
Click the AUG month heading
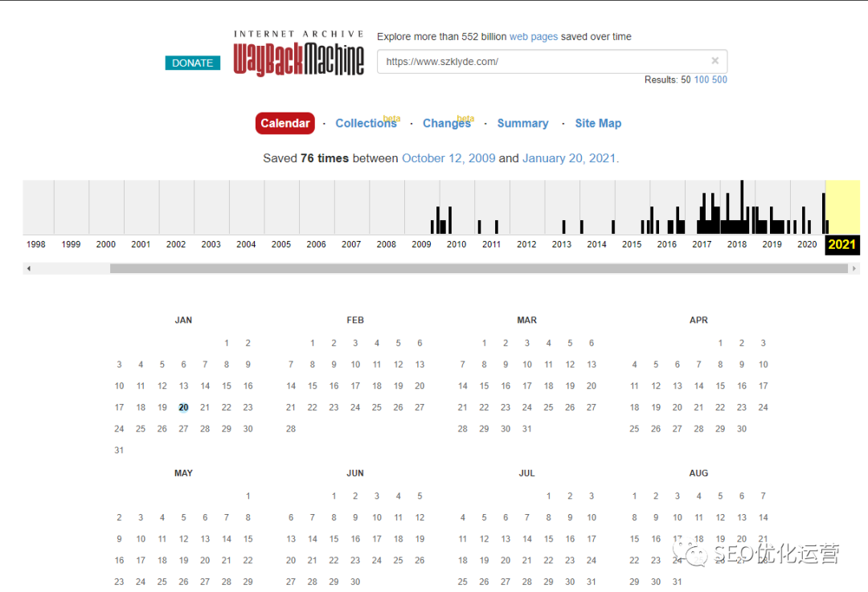[698, 473]
